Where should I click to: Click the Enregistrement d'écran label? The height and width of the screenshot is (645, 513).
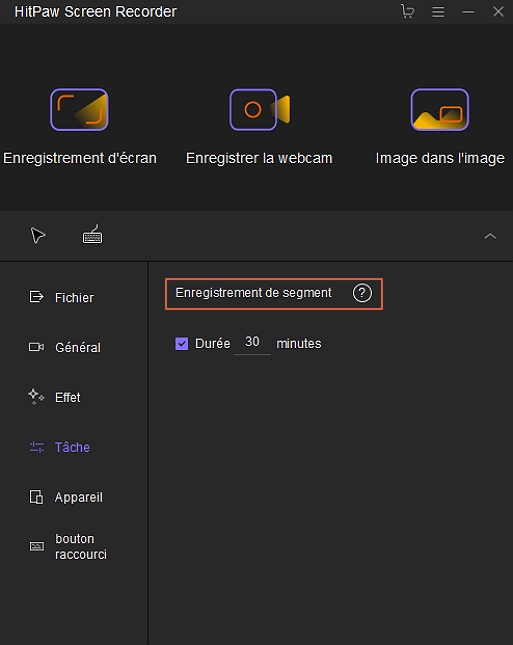click(80, 158)
